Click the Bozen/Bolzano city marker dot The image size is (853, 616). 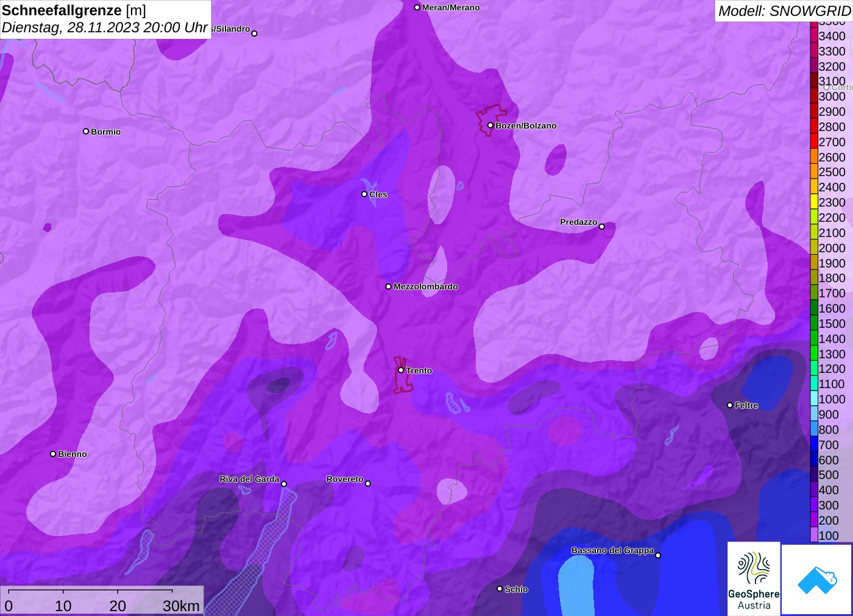(490, 126)
